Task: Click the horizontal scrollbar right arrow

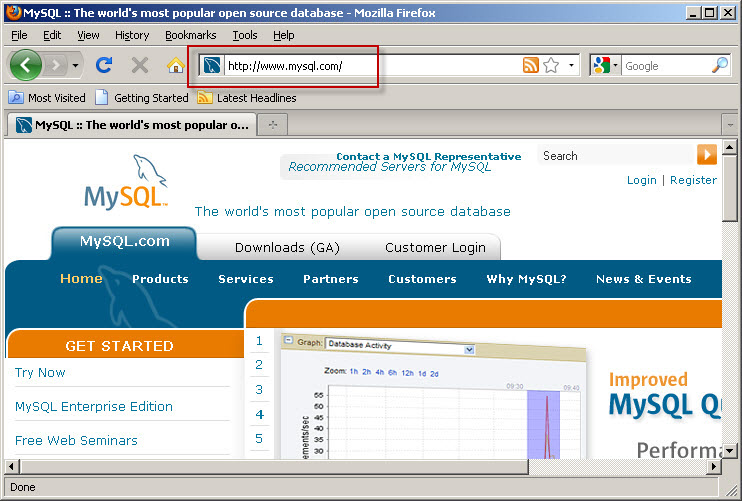Action: (714, 466)
